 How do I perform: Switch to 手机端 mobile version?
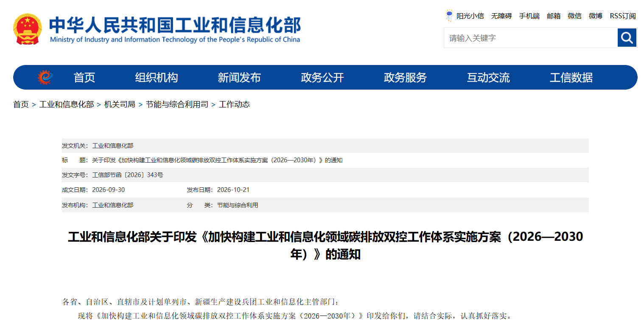click(x=529, y=16)
